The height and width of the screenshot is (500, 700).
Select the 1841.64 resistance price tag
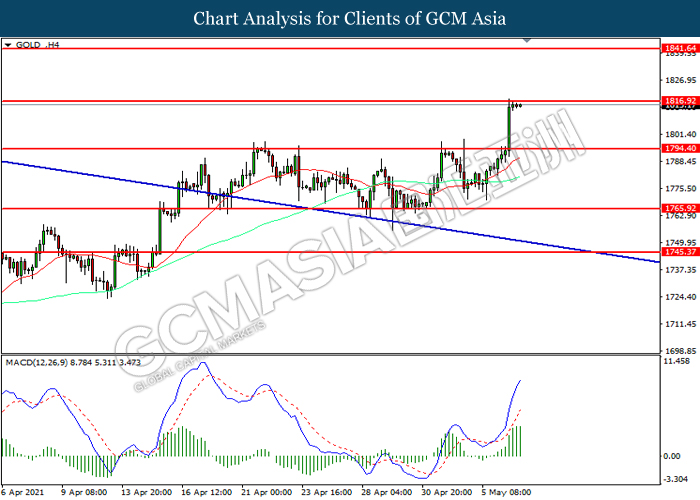[x=679, y=47]
